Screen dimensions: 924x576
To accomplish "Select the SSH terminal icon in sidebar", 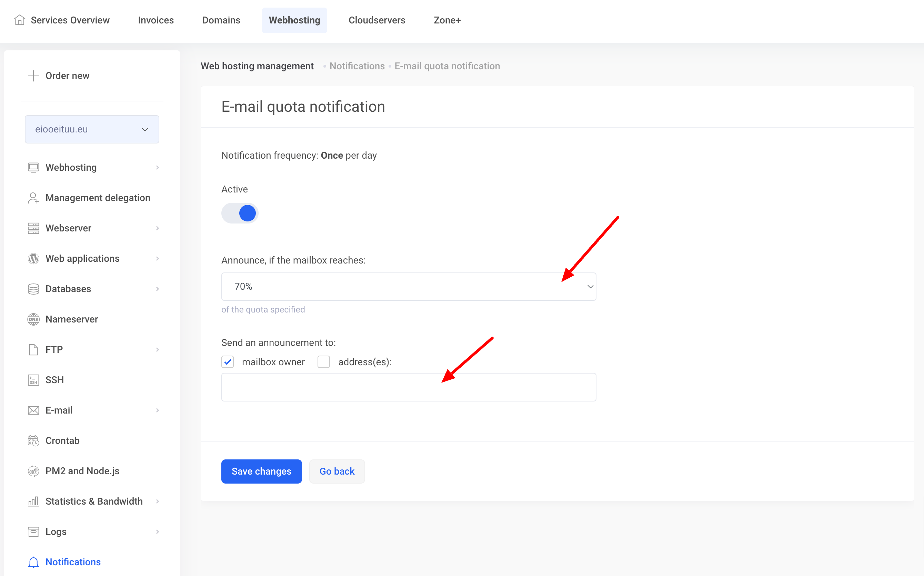I will point(33,380).
